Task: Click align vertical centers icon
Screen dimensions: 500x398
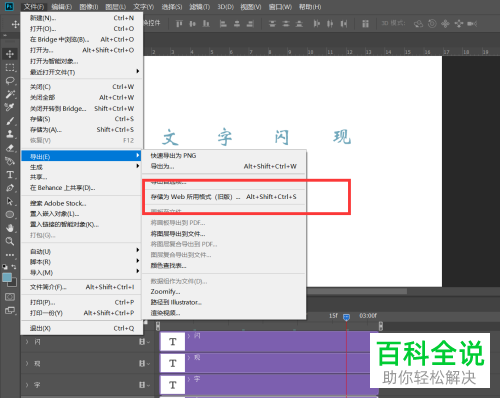Action: click(x=192, y=24)
